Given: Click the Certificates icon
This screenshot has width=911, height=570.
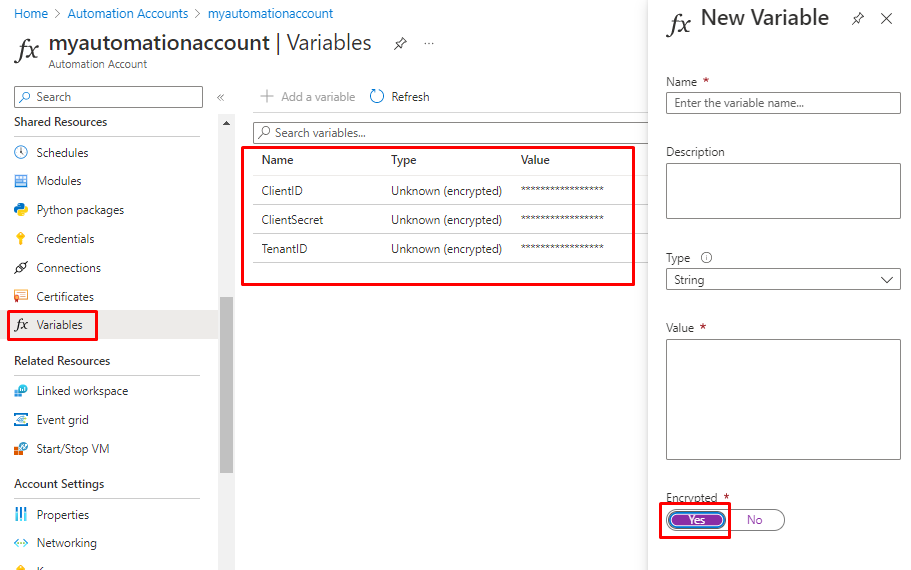Looking at the screenshot, I should (x=21, y=297).
